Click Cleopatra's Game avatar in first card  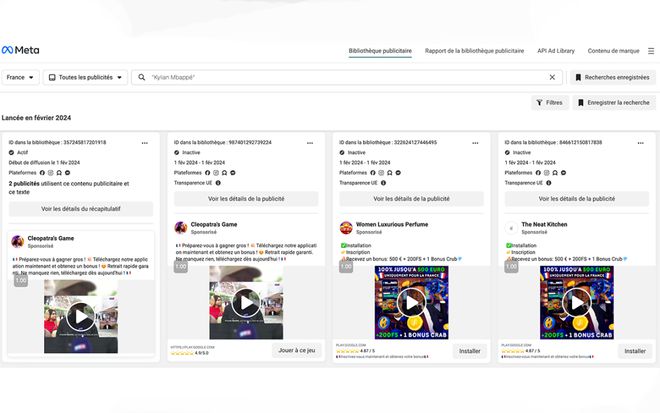17,242
